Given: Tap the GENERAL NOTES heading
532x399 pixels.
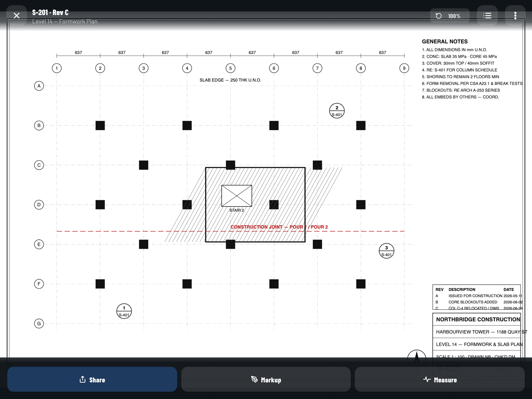Looking at the screenshot, I should [x=445, y=42].
